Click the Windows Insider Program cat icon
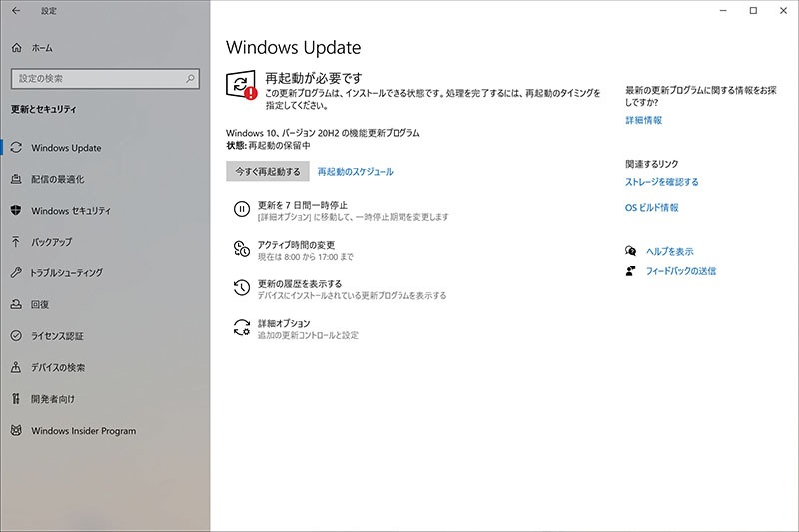 point(16,431)
